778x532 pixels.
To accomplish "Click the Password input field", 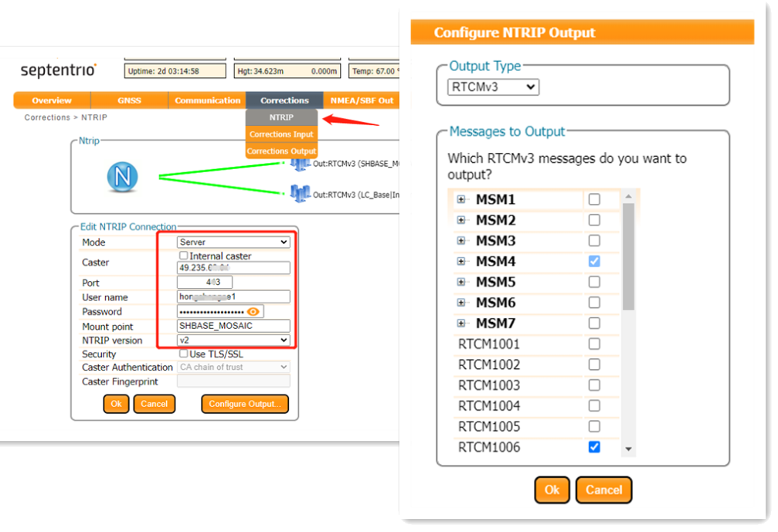I will (220, 311).
